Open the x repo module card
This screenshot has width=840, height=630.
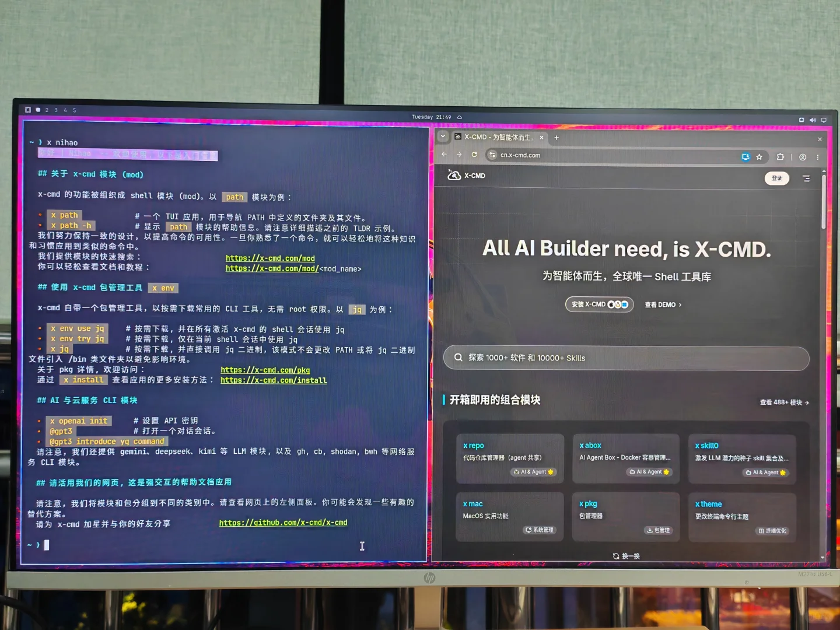[x=510, y=459]
